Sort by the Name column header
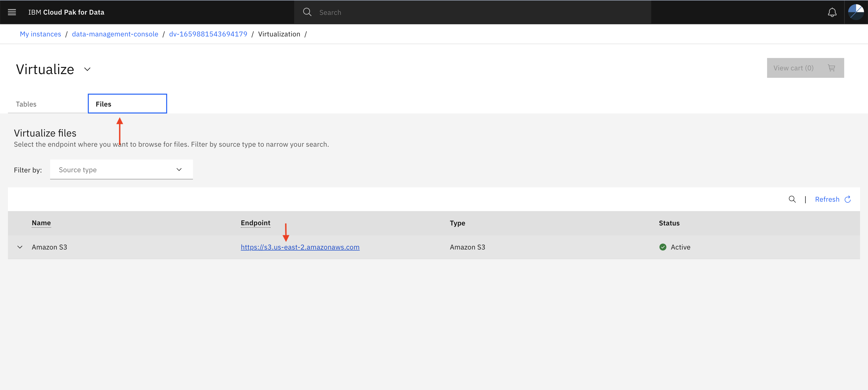Viewport: 868px width, 390px height. click(41, 223)
